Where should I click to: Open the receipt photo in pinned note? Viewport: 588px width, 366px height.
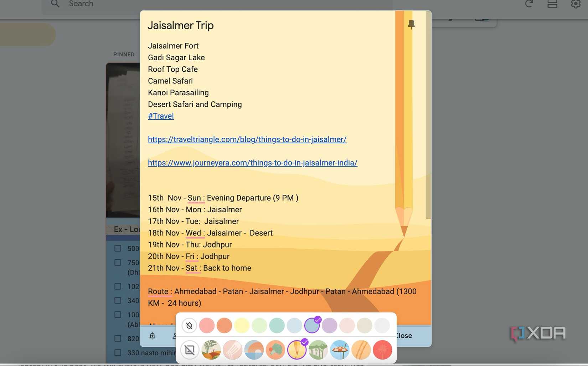[123, 140]
